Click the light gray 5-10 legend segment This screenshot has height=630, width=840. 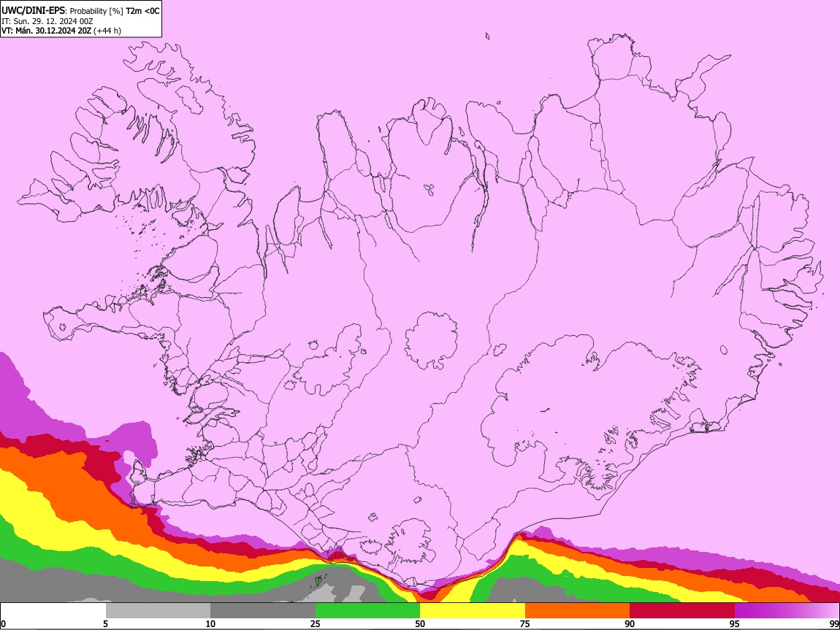[x=158, y=610]
